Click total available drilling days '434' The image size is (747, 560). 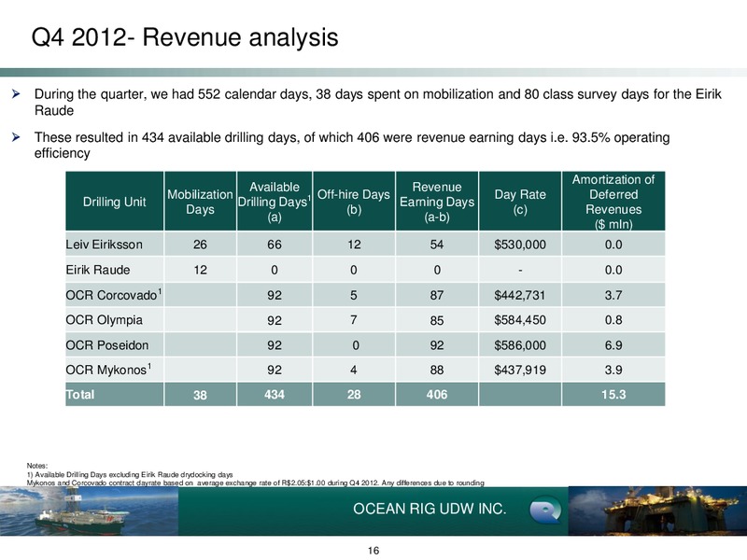coord(275,394)
